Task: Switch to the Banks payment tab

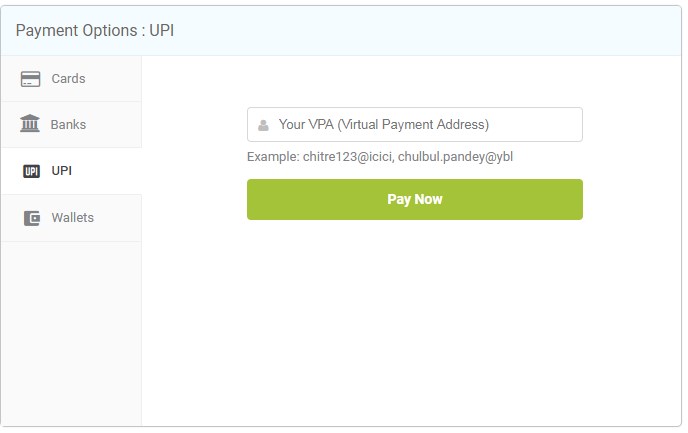Action: pyautogui.click(x=71, y=125)
